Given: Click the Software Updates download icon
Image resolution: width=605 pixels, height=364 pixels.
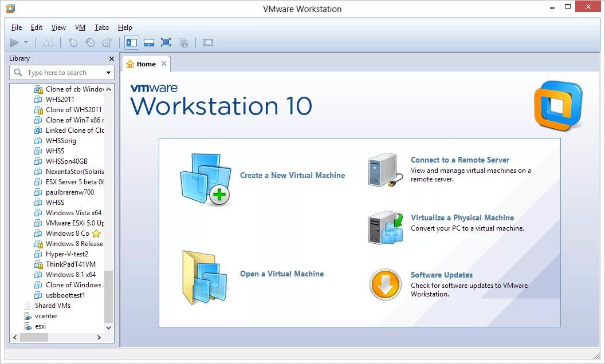Looking at the screenshot, I should 385,284.
